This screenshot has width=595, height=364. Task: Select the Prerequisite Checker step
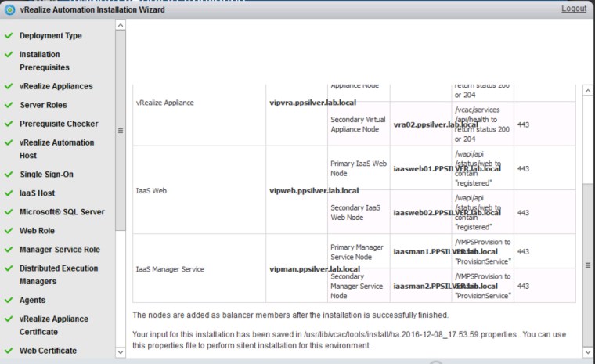click(59, 124)
